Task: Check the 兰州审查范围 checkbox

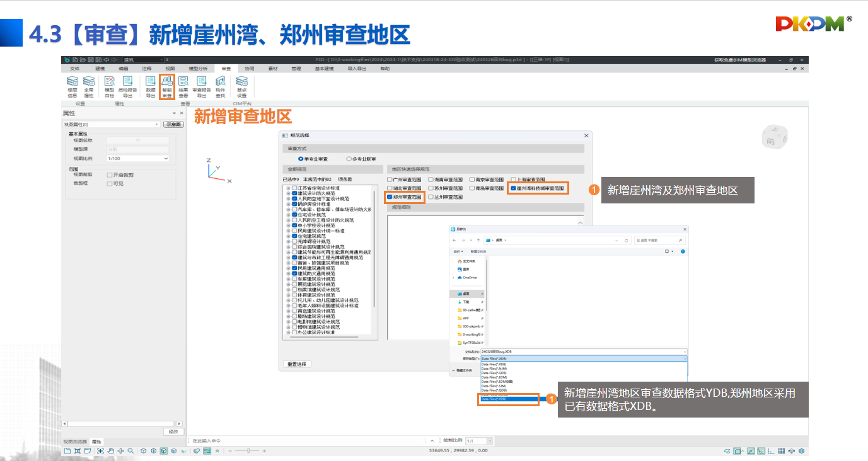Action: click(x=431, y=197)
